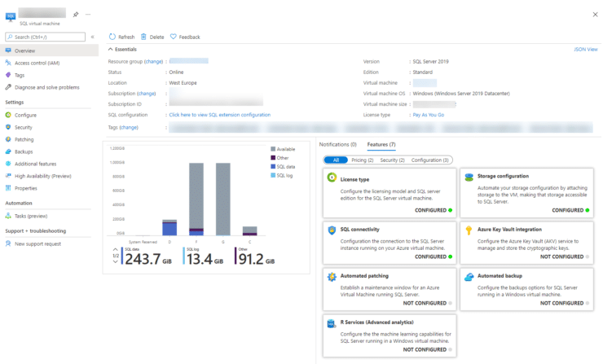Click the blurred virtual machine name link
The image size is (603, 364).
pyautogui.click(x=425, y=83)
